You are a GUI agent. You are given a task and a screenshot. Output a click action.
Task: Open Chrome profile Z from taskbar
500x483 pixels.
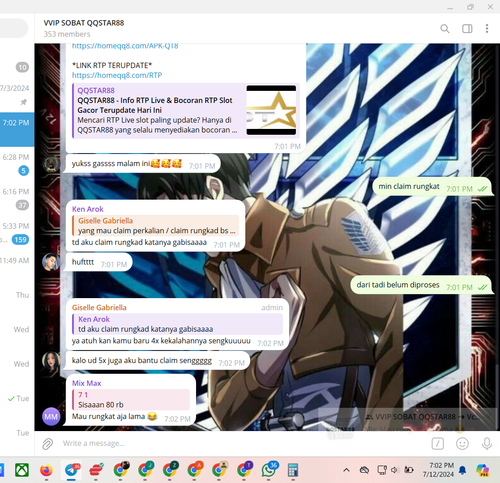pyautogui.click(x=170, y=470)
